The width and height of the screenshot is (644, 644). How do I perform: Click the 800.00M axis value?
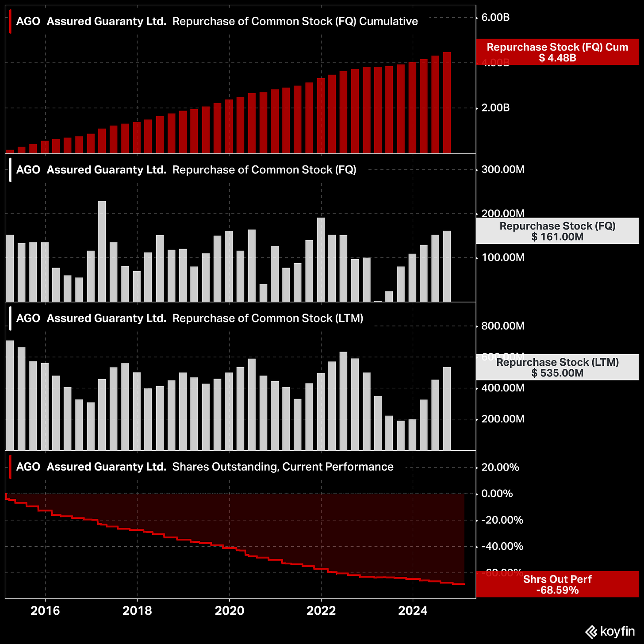coord(503,326)
